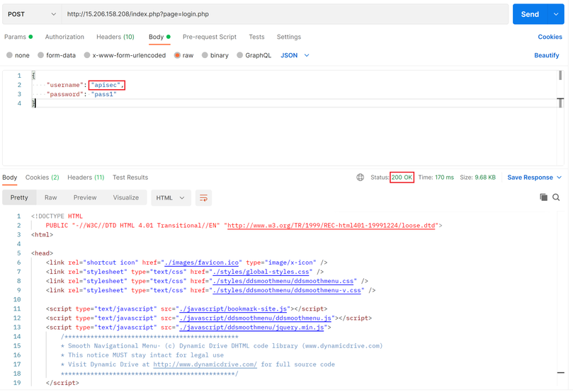573x392 pixels.
Task: Select the response Body tab
Action: point(9,178)
